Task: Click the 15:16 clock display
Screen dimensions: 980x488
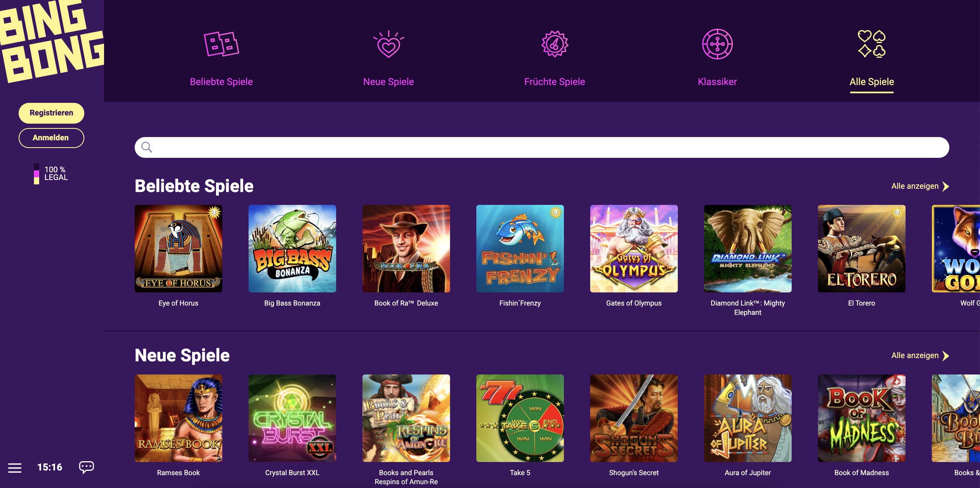Action: 50,467
